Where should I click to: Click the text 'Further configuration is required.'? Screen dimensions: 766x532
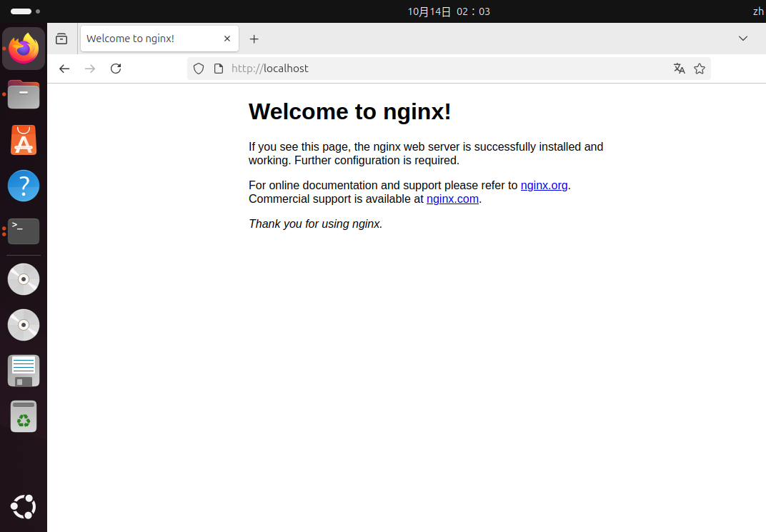(x=377, y=161)
